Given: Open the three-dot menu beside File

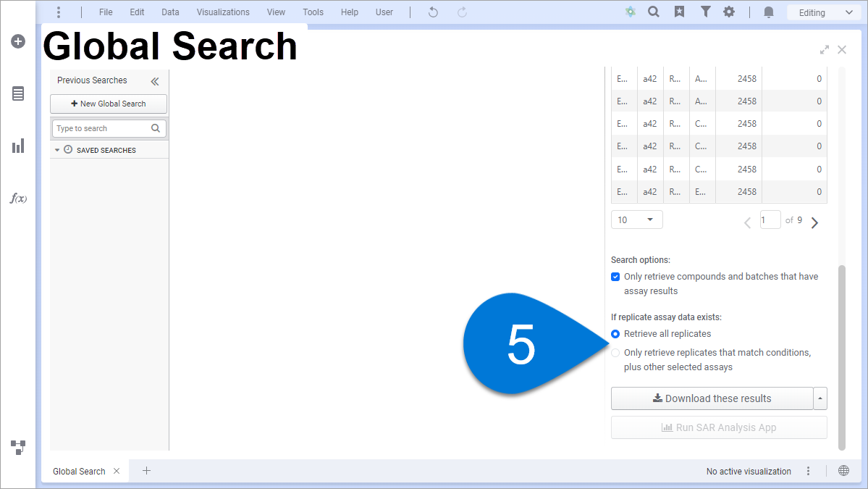Looking at the screenshot, I should (x=58, y=12).
